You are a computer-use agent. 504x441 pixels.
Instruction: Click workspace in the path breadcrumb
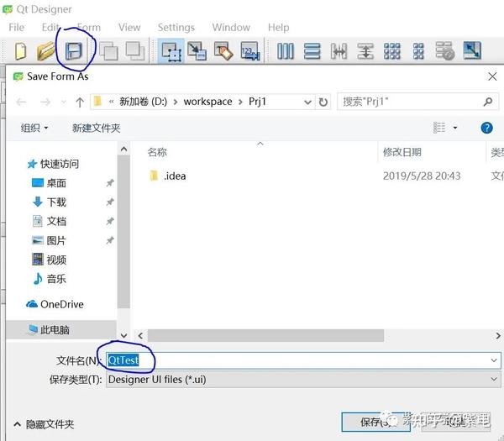coord(207,102)
